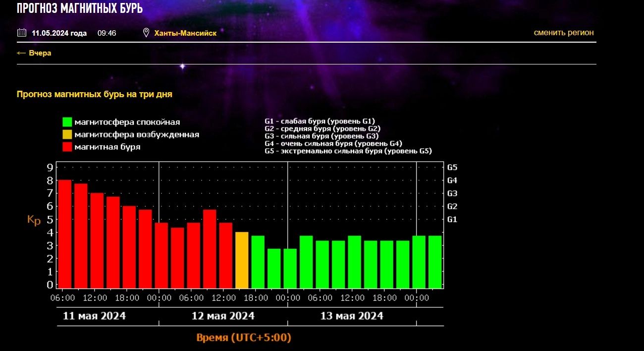Click the location pin icon

coord(146,33)
